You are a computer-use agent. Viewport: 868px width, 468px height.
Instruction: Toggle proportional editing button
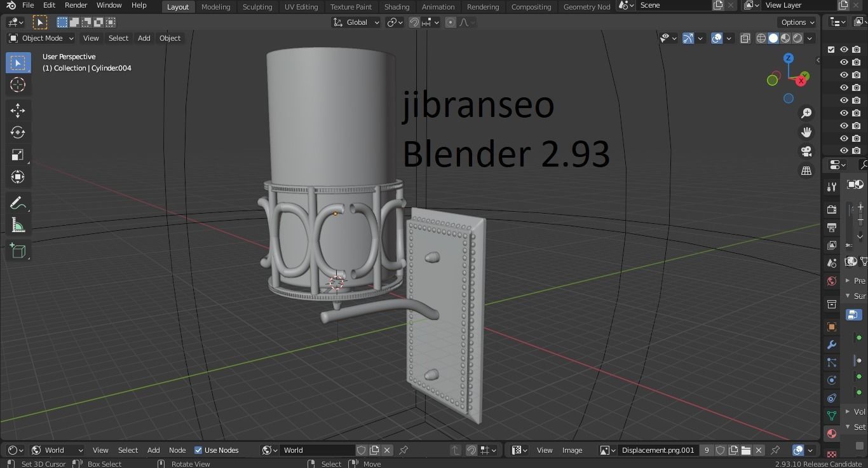(x=451, y=22)
